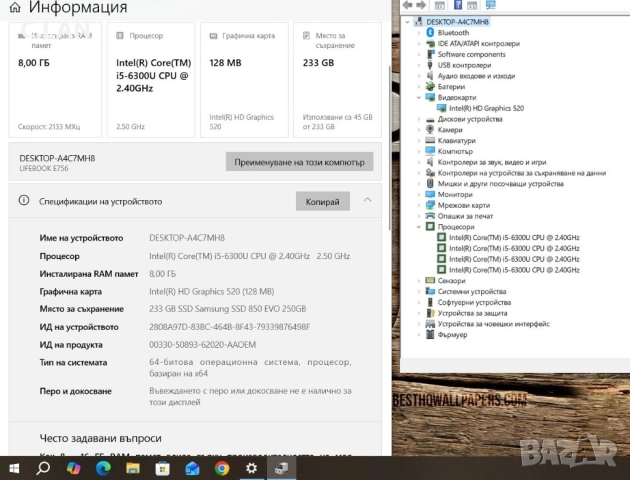
Task: Click the Аудио входове и изходи speaker icon
Action: (430, 76)
